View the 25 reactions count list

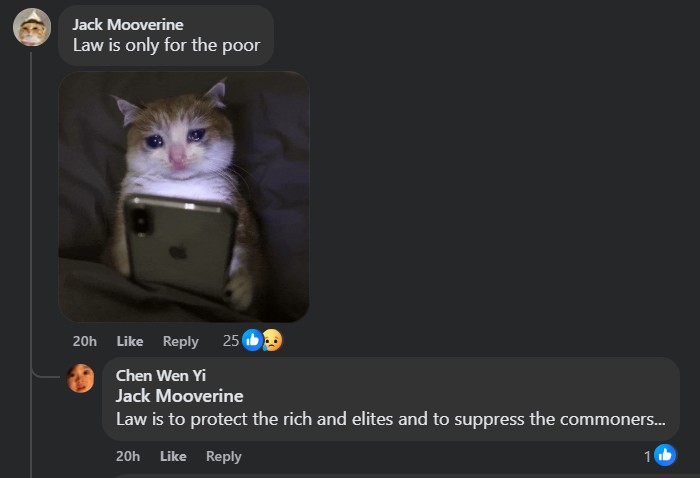tap(231, 341)
